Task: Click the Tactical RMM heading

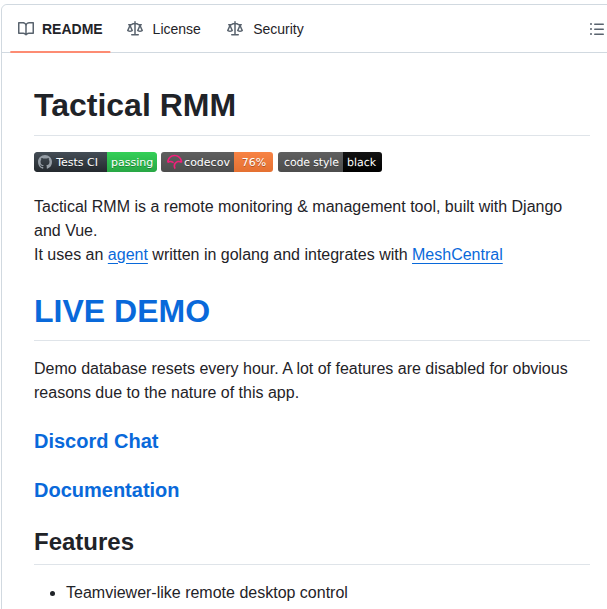Action: [135, 105]
